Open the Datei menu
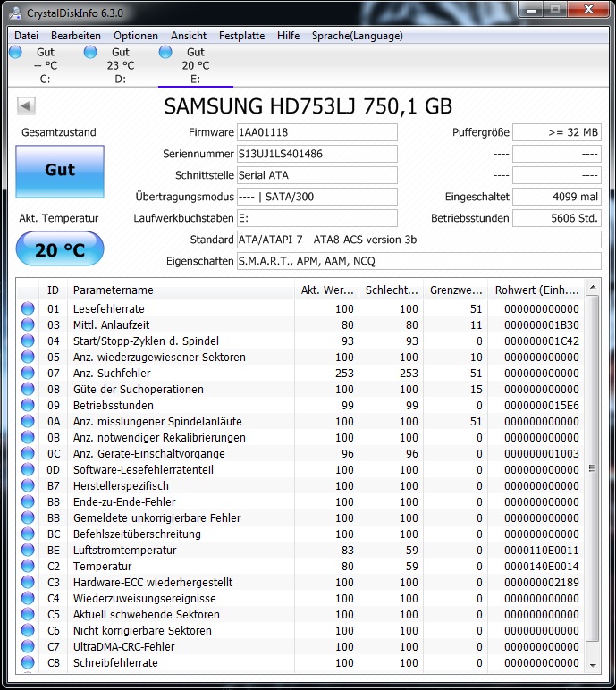 27,36
